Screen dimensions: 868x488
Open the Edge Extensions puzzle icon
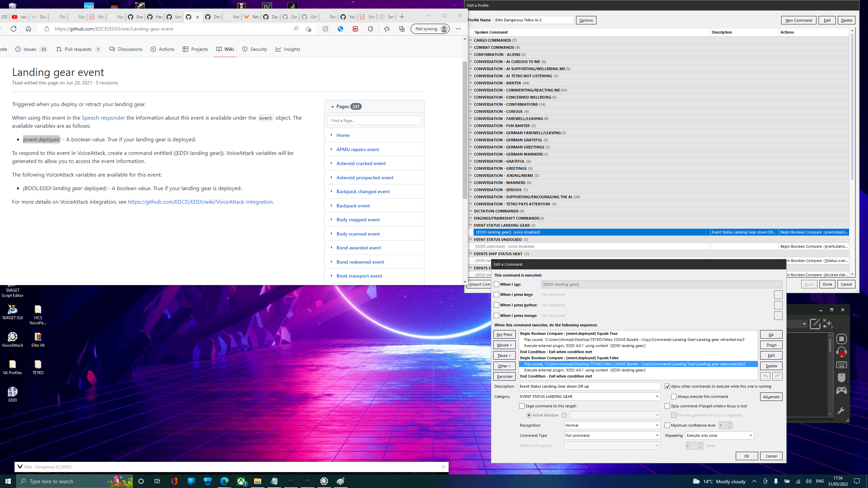[x=370, y=29]
